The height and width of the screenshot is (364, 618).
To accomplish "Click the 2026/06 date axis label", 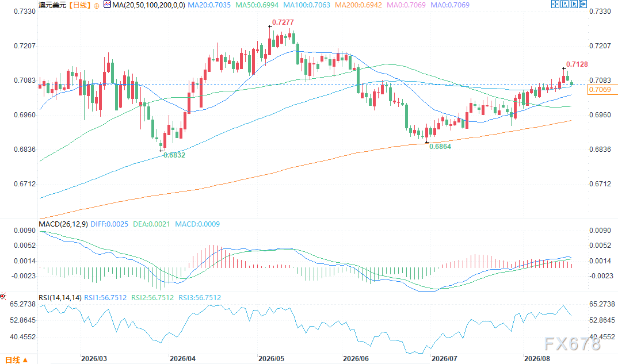I will pos(356,359).
